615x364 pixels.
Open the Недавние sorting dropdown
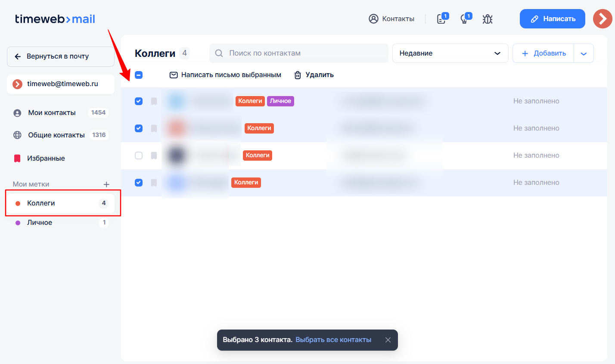coord(450,53)
